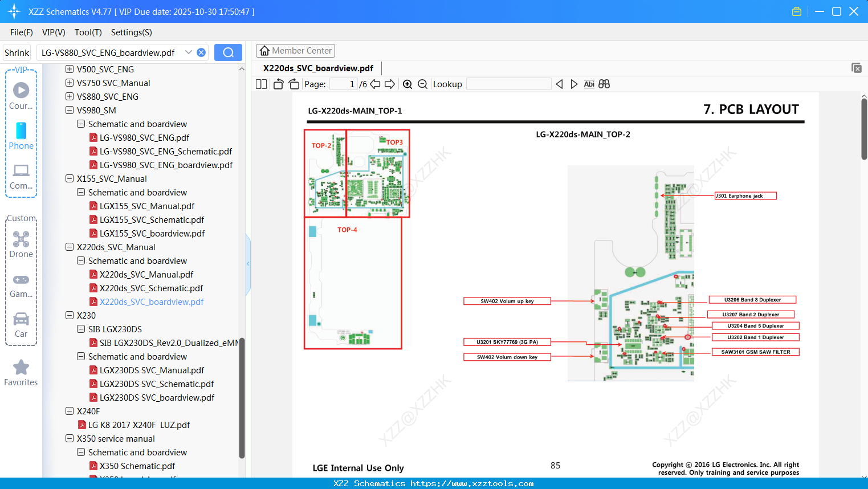Open the Drone schematics category
This screenshot has width=868, height=489.
21,244
